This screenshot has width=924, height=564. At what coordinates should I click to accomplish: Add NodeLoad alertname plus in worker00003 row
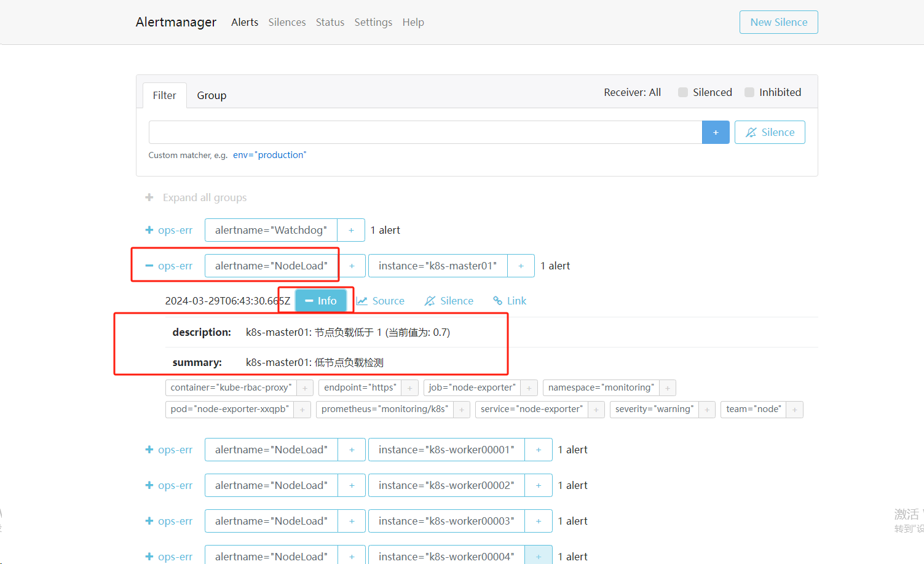(352, 521)
